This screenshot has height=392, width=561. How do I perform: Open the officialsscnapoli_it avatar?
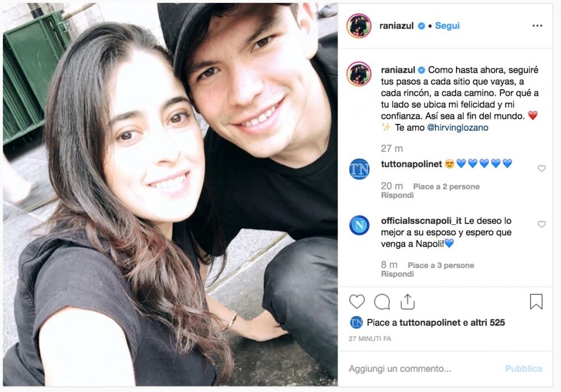[359, 225]
